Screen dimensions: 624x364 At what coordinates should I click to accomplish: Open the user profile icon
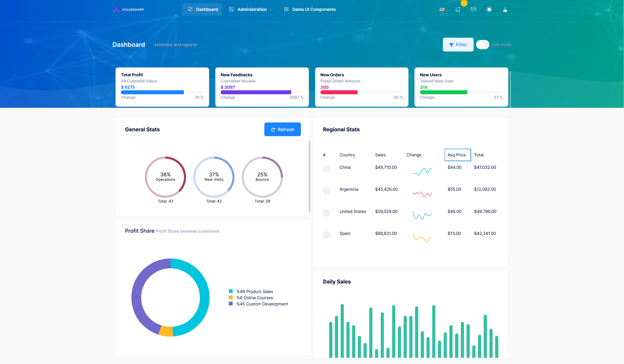pos(505,9)
